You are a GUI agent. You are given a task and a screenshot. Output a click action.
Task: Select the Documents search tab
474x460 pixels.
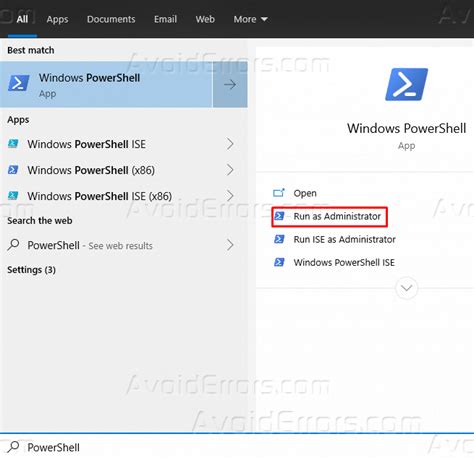[x=111, y=19]
